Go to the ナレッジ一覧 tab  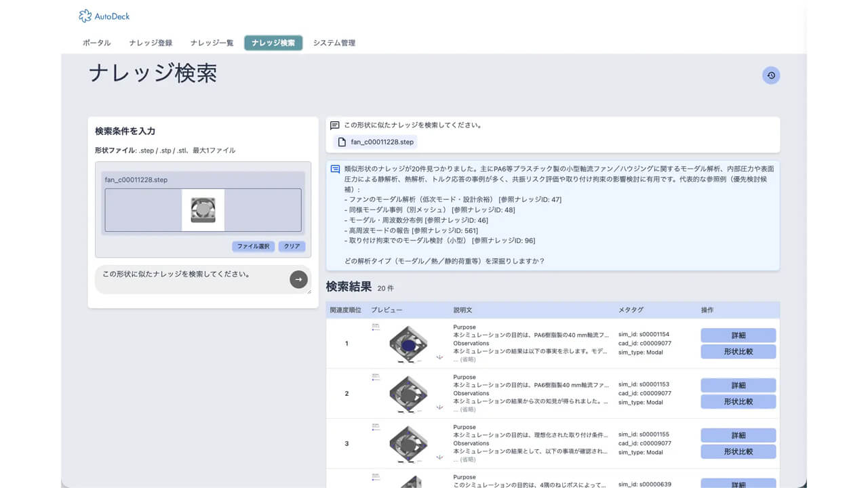pos(212,43)
